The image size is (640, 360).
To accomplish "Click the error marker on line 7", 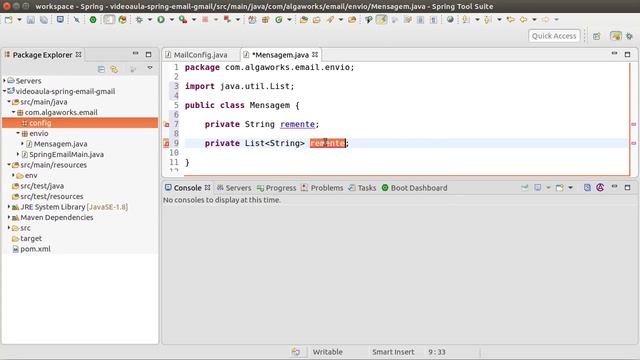I will (167, 124).
